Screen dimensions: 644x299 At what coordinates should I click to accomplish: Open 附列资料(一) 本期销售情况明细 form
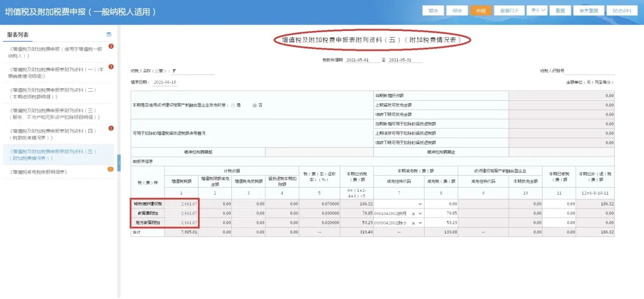(55, 73)
